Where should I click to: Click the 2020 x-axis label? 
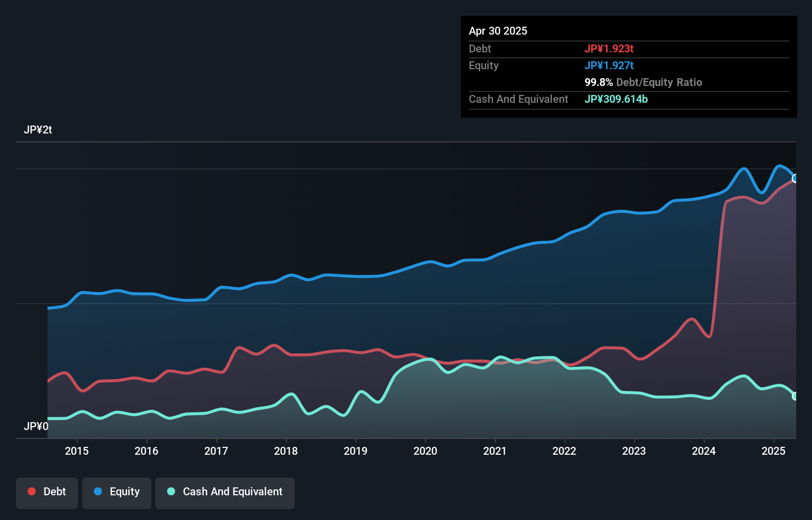(425, 451)
